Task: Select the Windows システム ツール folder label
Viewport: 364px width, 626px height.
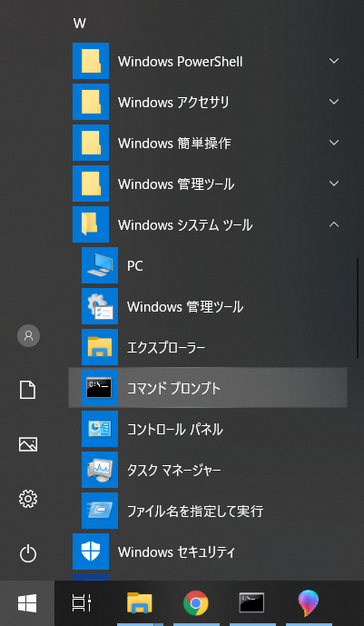Action: 185,225
